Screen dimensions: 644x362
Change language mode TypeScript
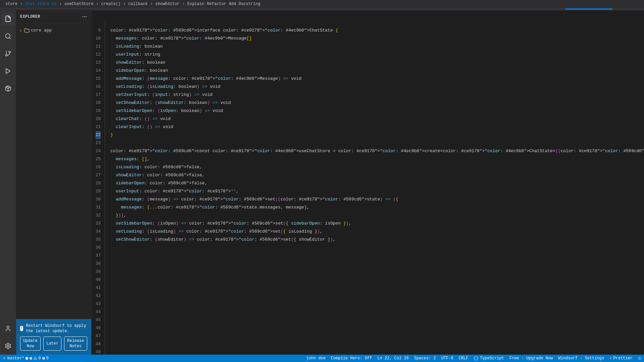click(489, 358)
